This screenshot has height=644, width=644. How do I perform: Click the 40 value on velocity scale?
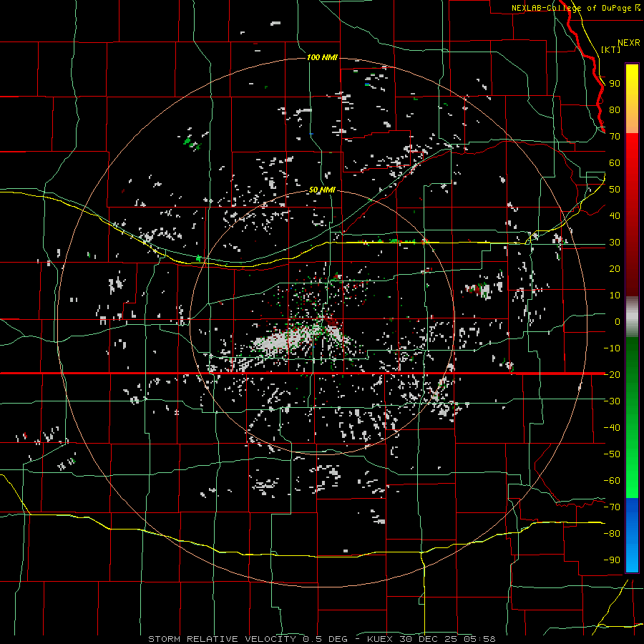615,215
